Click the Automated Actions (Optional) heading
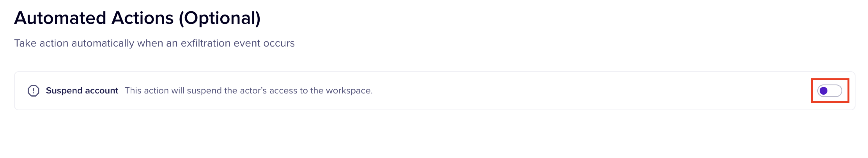This screenshot has height=158, width=868. 137,18
